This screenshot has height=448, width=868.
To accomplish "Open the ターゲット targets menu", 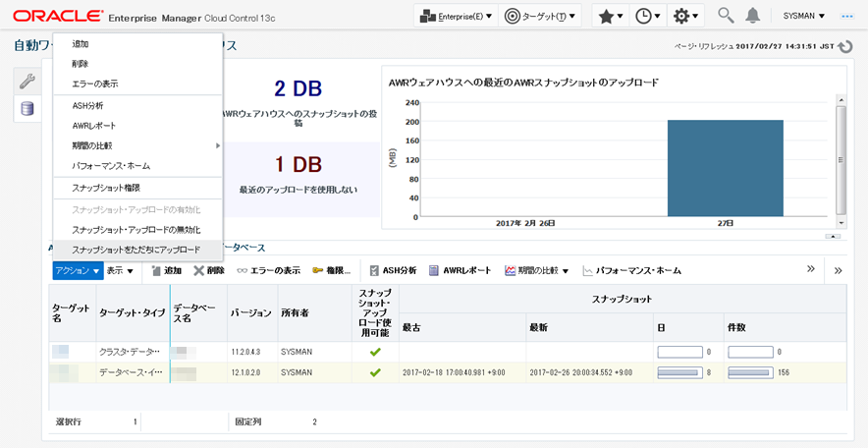I will point(540,16).
